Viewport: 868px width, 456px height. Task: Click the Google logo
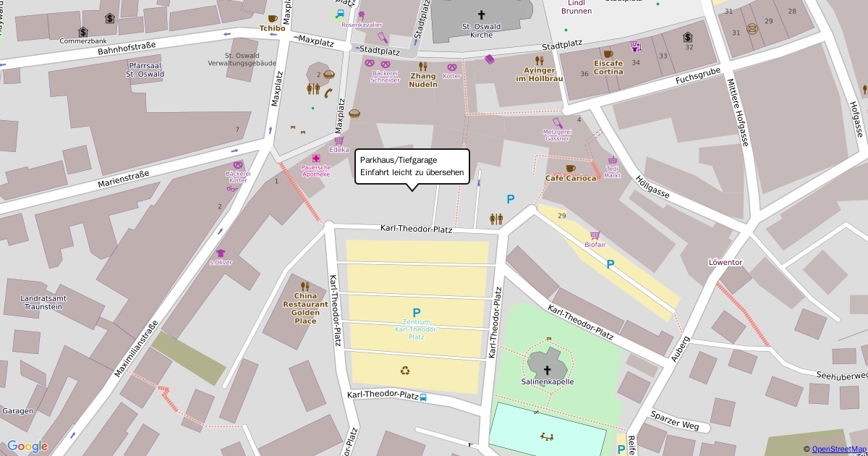[27, 446]
